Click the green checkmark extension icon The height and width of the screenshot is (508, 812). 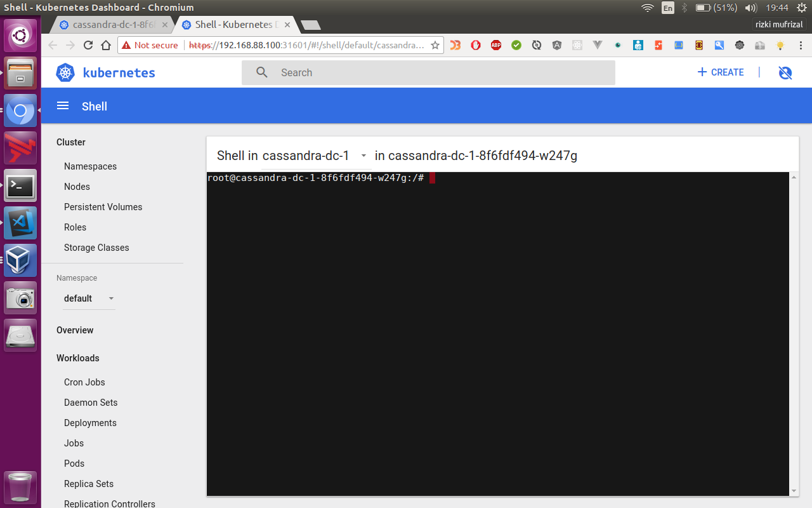pyautogui.click(x=516, y=45)
